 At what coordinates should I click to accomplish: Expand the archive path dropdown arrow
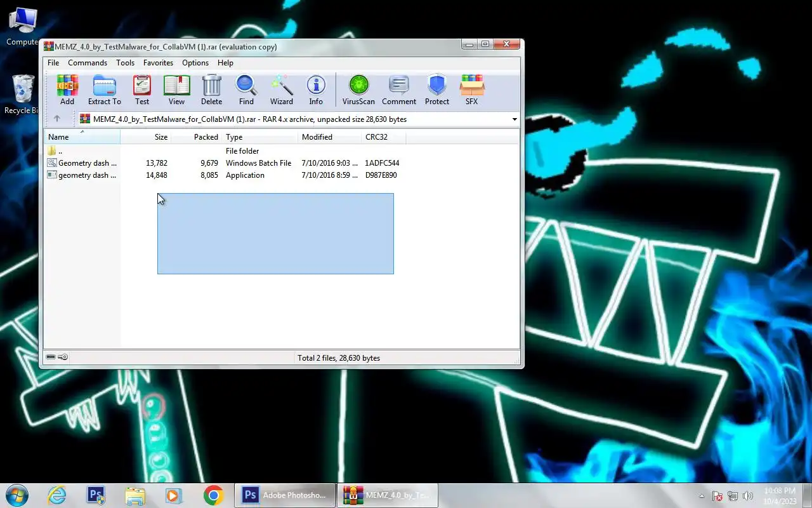pos(514,119)
